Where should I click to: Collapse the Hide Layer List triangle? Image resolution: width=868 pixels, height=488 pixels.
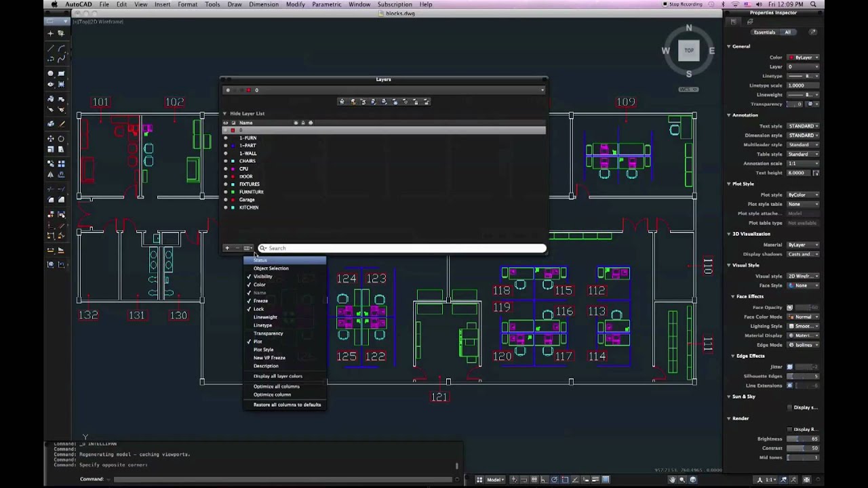(224, 114)
